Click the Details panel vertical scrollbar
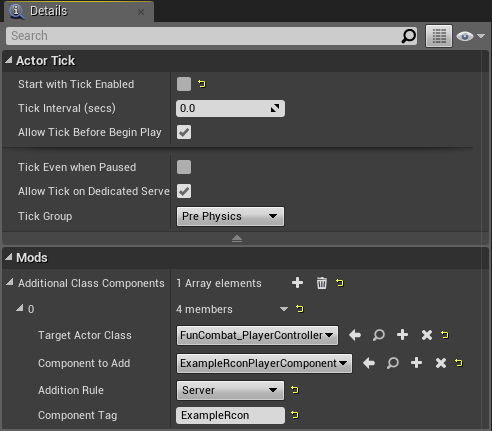Image resolution: width=492 pixels, height=431 pixels. click(x=485, y=239)
